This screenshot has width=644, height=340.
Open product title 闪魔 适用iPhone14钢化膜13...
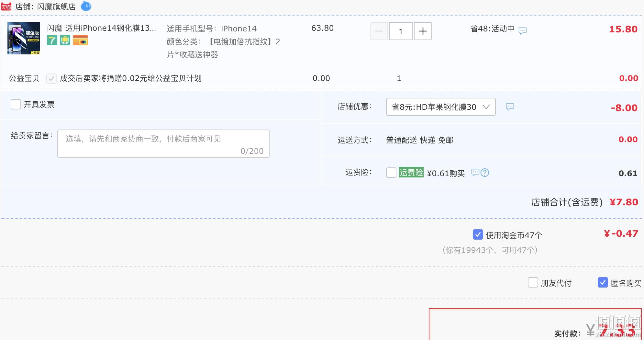pos(102,28)
